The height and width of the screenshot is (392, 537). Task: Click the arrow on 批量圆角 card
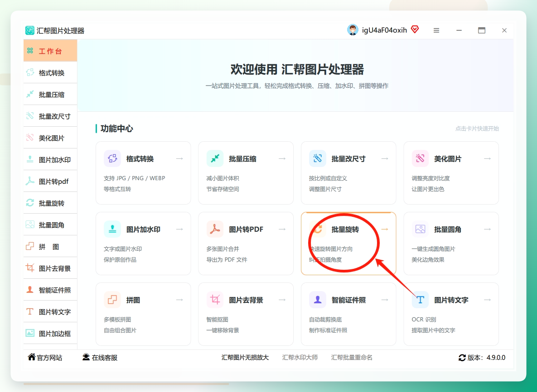tap(487, 229)
